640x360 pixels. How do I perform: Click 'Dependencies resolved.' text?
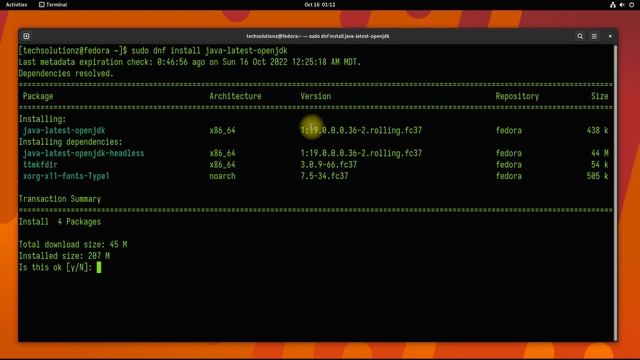coord(66,73)
